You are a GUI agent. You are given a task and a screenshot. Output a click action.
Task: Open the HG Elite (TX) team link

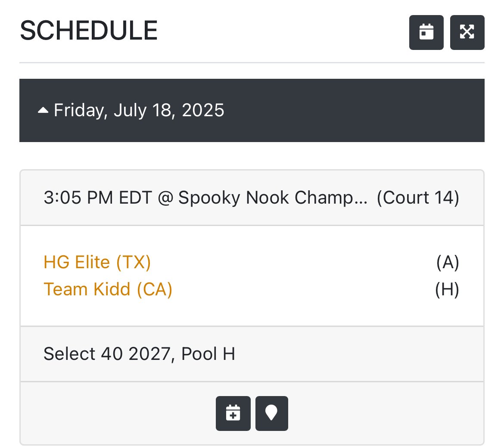(x=97, y=262)
